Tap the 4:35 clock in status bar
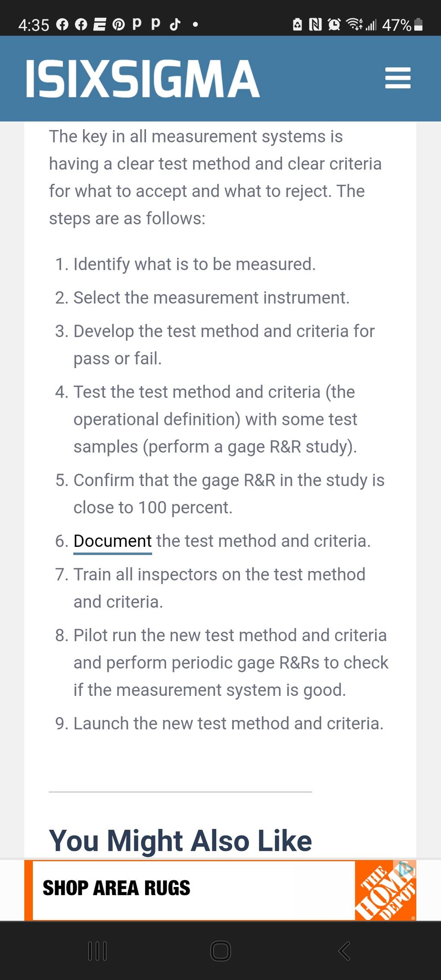Screen dimensions: 441x980 (34, 25)
